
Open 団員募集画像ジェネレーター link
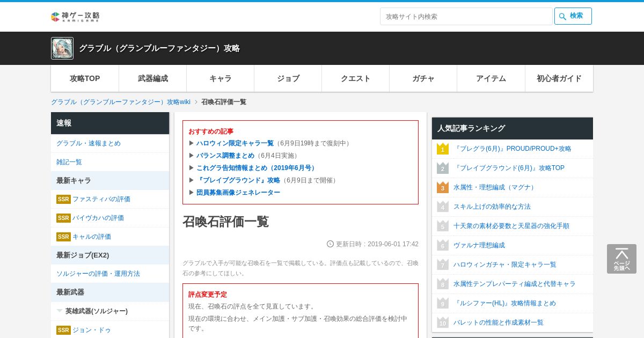pos(238,193)
